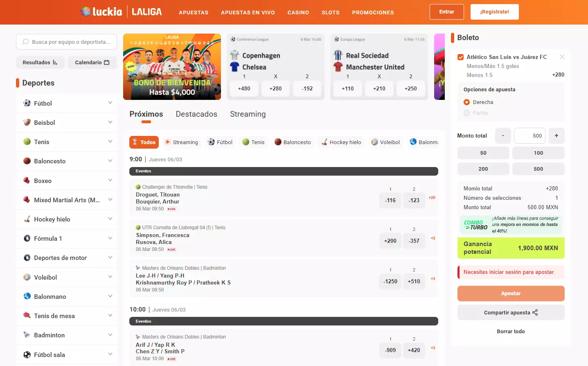588x366 pixels.
Task: Click the Balonmano icon in sidebar
Action: click(27, 296)
